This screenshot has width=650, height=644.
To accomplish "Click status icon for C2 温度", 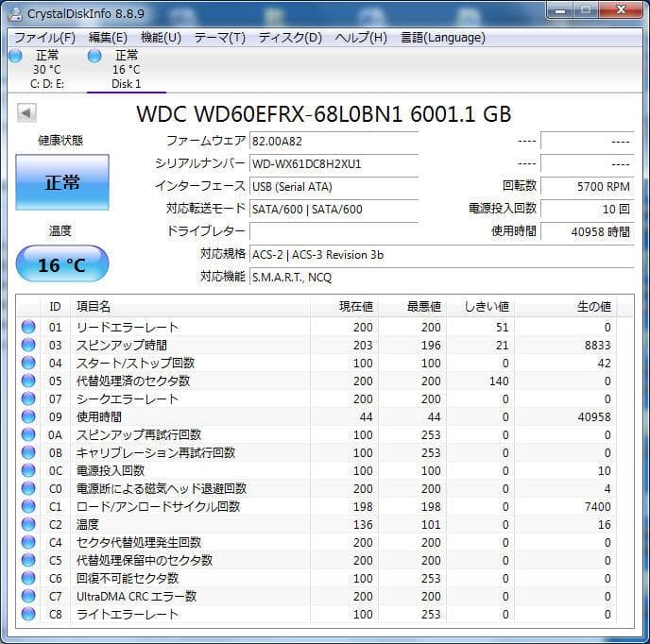I will point(28,524).
